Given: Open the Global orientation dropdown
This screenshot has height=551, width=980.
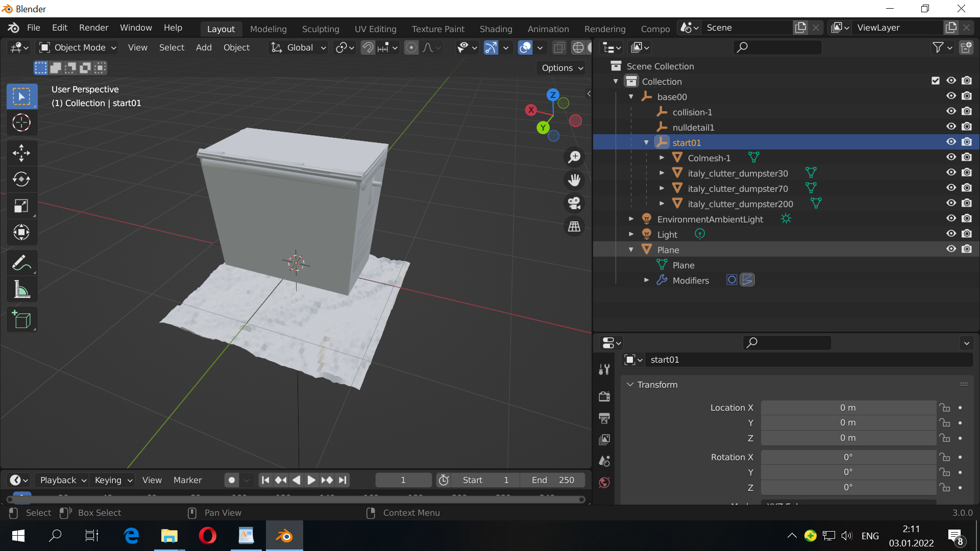Looking at the screenshot, I should tap(298, 47).
